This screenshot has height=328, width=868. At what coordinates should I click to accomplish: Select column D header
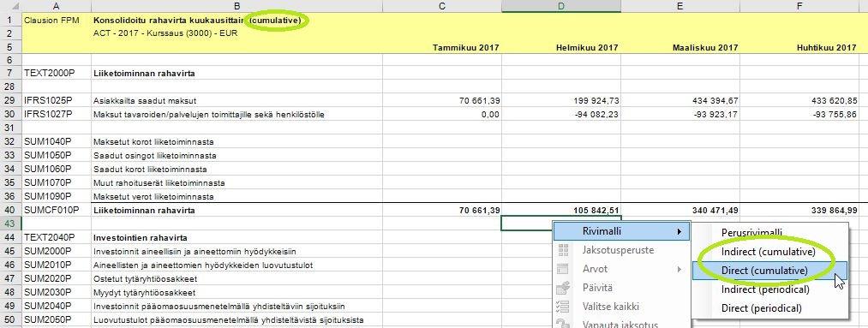click(x=561, y=6)
